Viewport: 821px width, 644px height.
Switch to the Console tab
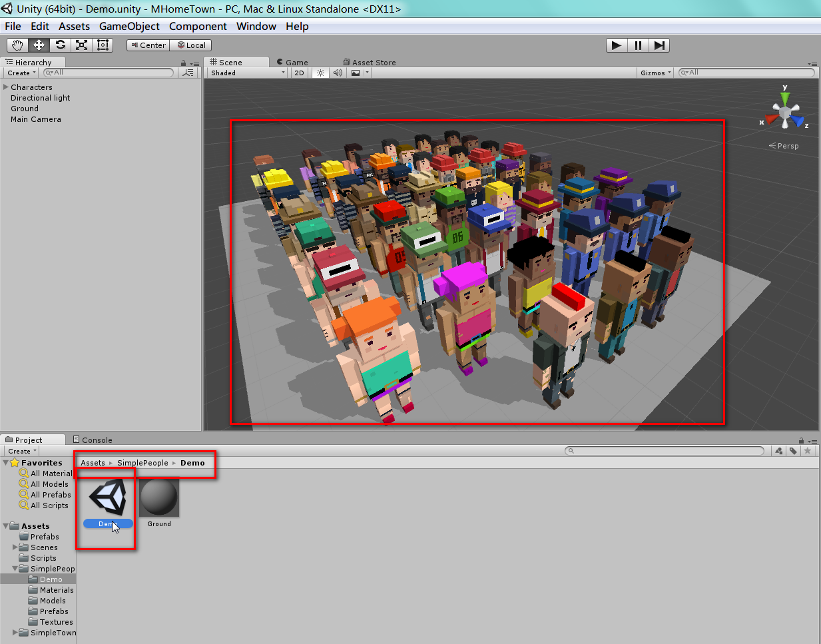pyautogui.click(x=93, y=440)
